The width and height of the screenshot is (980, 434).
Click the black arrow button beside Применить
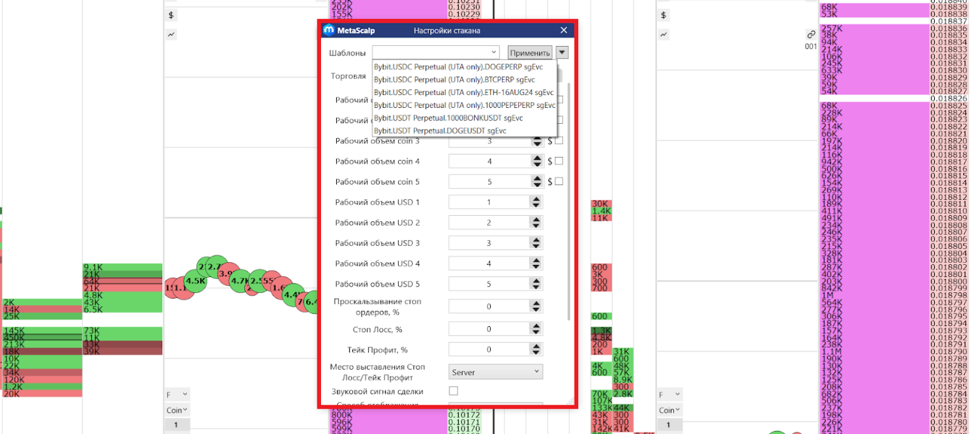pyautogui.click(x=561, y=52)
